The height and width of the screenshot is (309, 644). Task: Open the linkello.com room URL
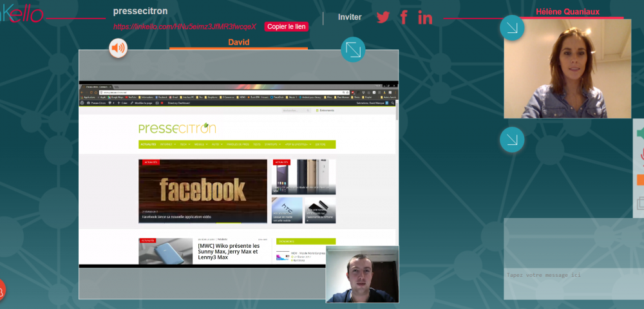point(185,26)
